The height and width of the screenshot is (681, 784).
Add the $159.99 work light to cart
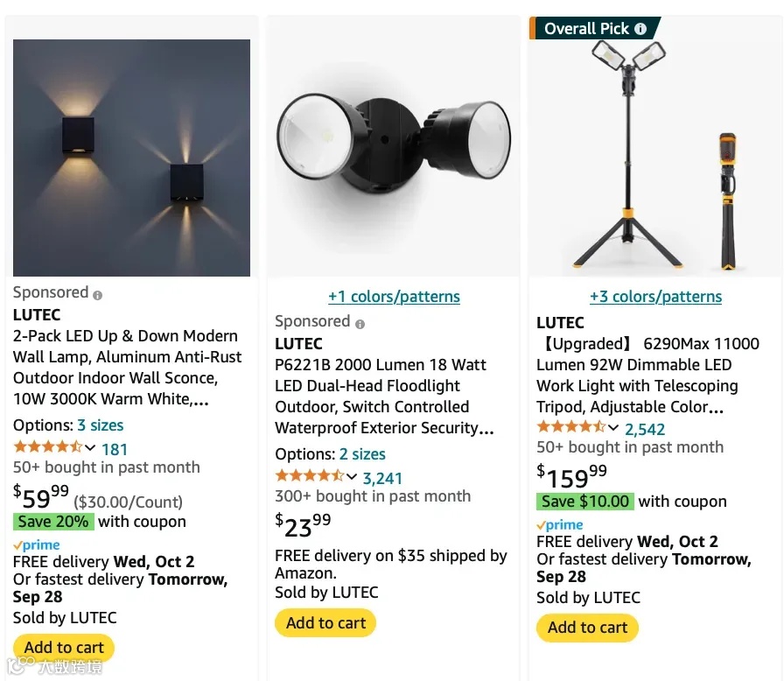click(x=587, y=628)
